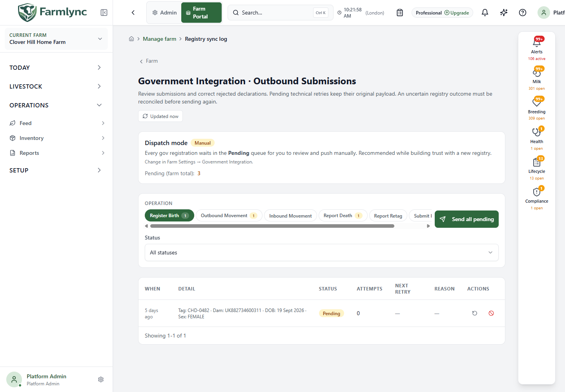Expand Feed submenu chevron
This screenshot has width=565, height=392.
103,123
